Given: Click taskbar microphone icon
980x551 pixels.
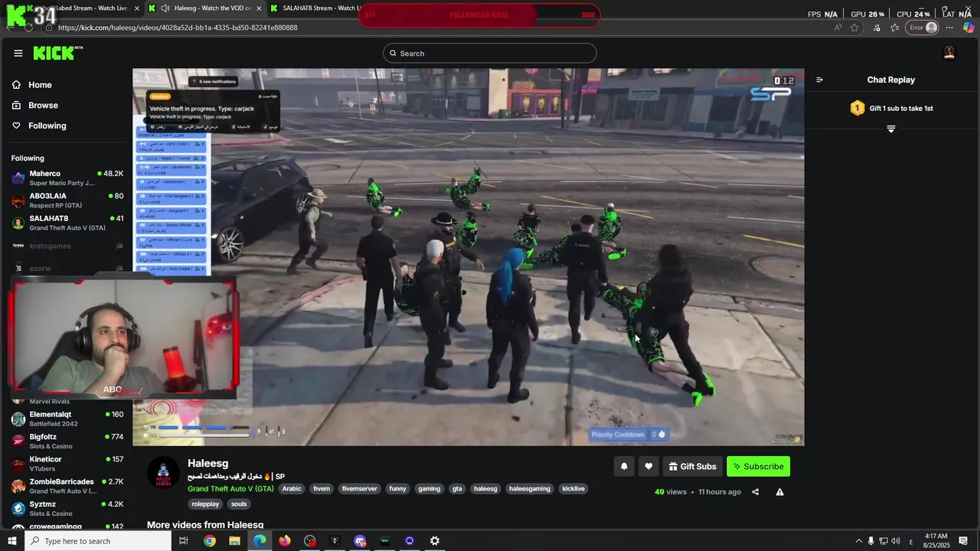Looking at the screenshot, I should pos(871,541).
